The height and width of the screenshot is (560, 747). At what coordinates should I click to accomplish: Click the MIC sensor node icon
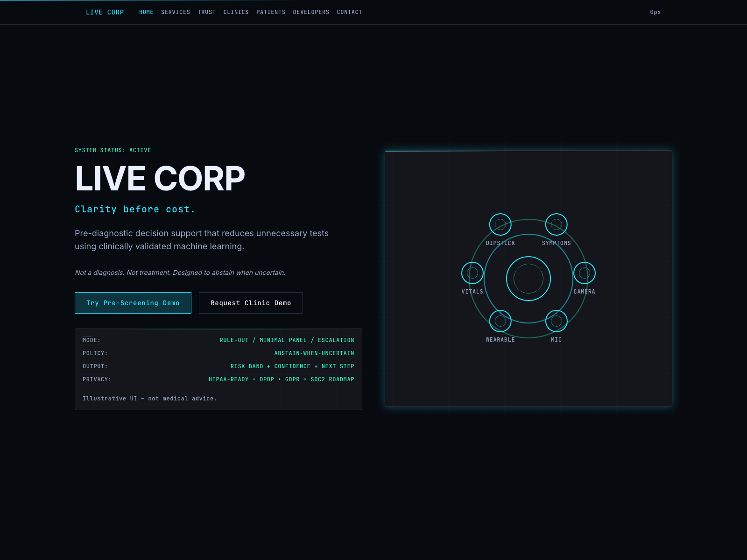click(556, 321)
